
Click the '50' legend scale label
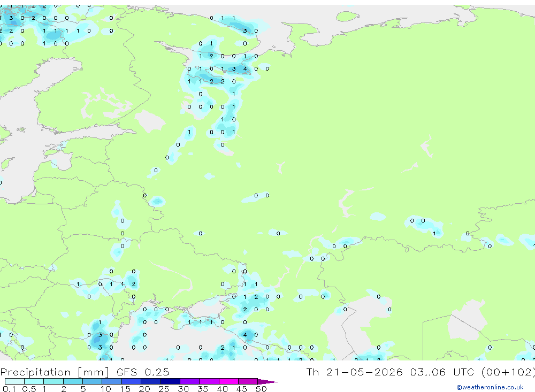261,389
